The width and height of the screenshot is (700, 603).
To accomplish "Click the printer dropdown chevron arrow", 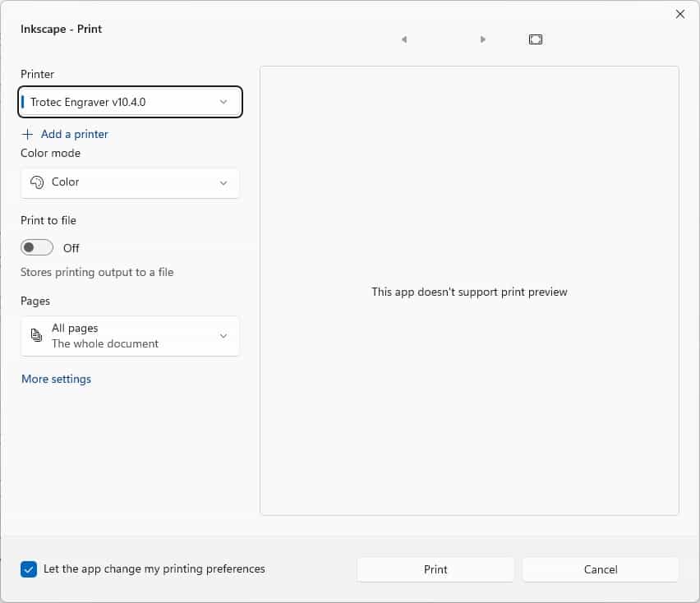I will tap(223, 102).
